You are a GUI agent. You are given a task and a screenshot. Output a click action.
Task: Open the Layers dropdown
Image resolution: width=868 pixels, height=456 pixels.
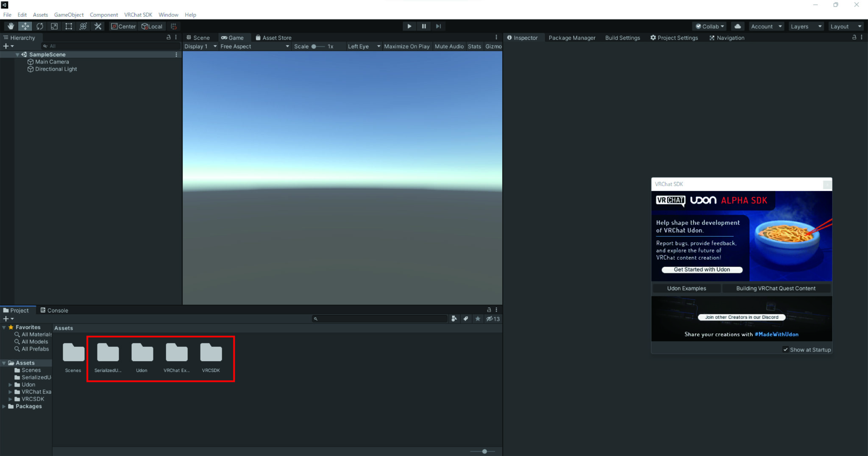point(805,26)
